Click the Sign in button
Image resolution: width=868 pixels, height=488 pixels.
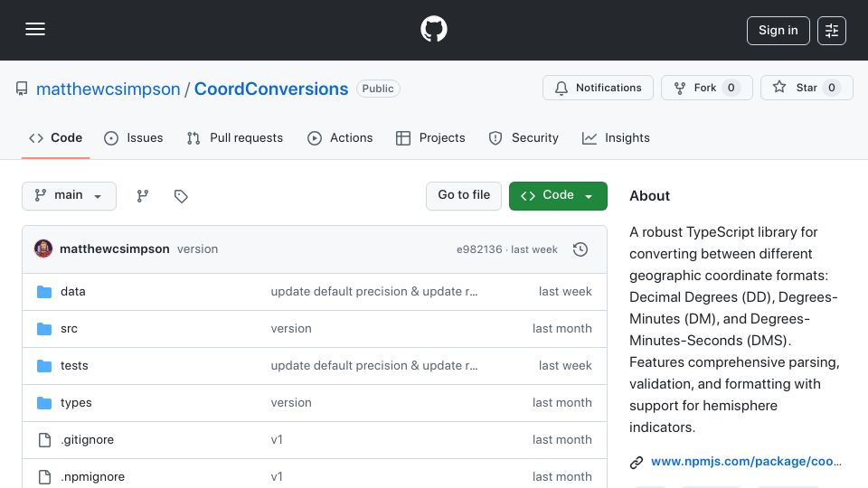[x=778, y=31]
